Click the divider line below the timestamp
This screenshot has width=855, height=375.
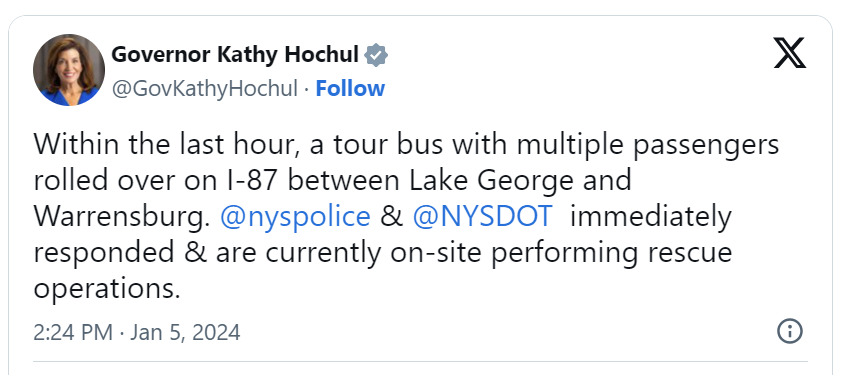tap(420, 361)
